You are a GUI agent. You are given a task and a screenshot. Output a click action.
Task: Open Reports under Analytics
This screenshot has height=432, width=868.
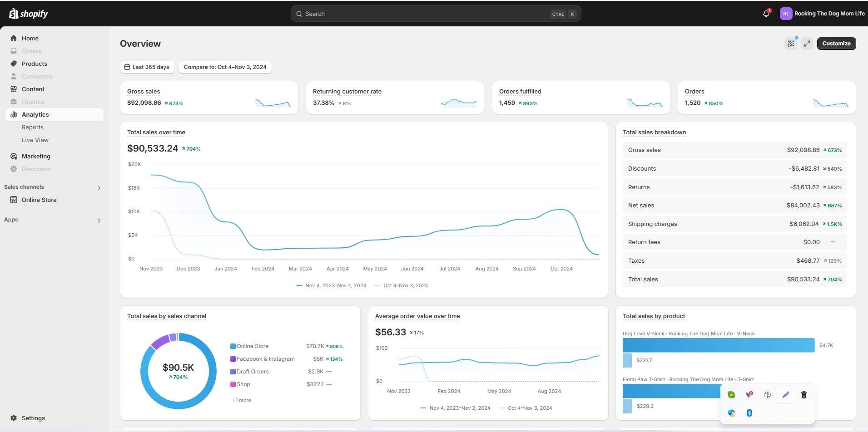(x=33, y=128)
